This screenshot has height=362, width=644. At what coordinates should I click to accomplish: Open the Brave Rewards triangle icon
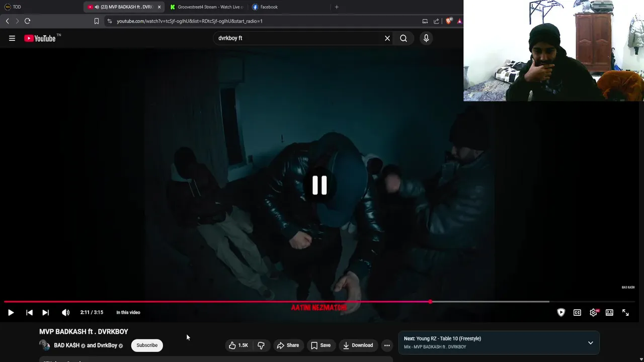pos(459,21)
